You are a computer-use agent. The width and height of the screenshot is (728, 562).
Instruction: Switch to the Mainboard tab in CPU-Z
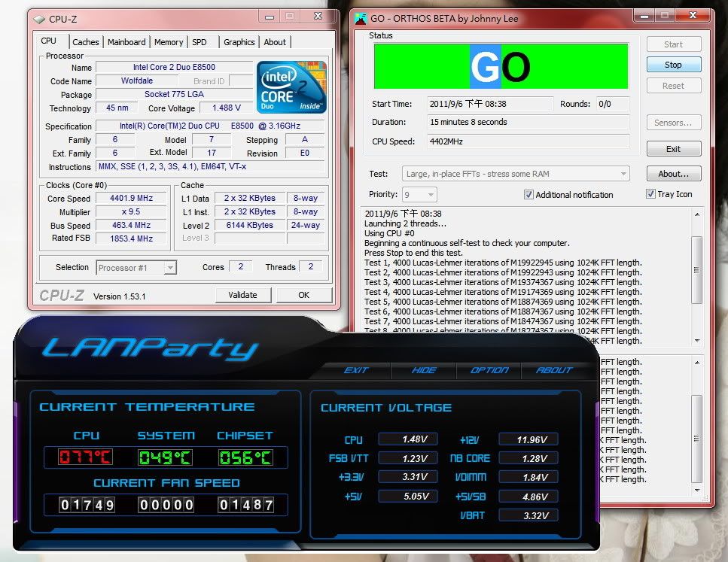click(x=126, y=42)
